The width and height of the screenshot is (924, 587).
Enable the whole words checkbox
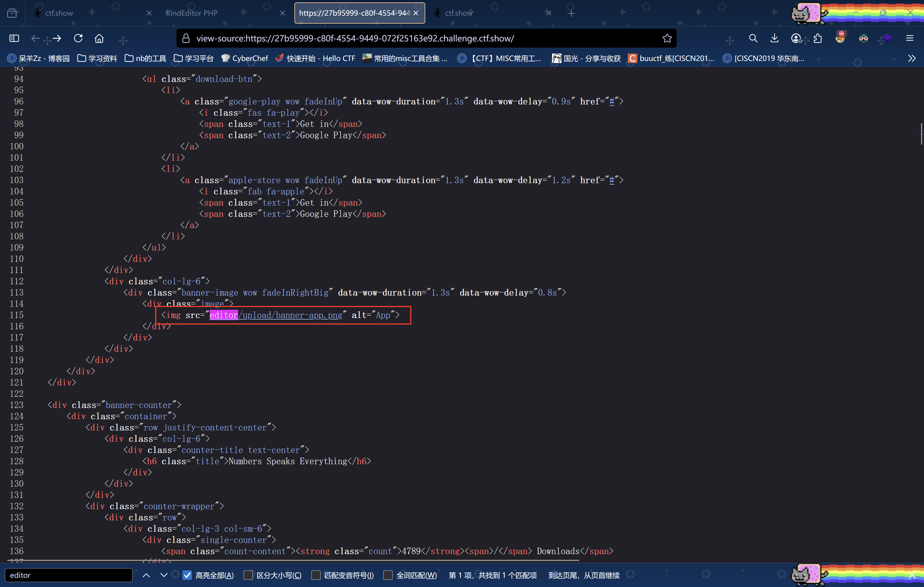[388, 575]
